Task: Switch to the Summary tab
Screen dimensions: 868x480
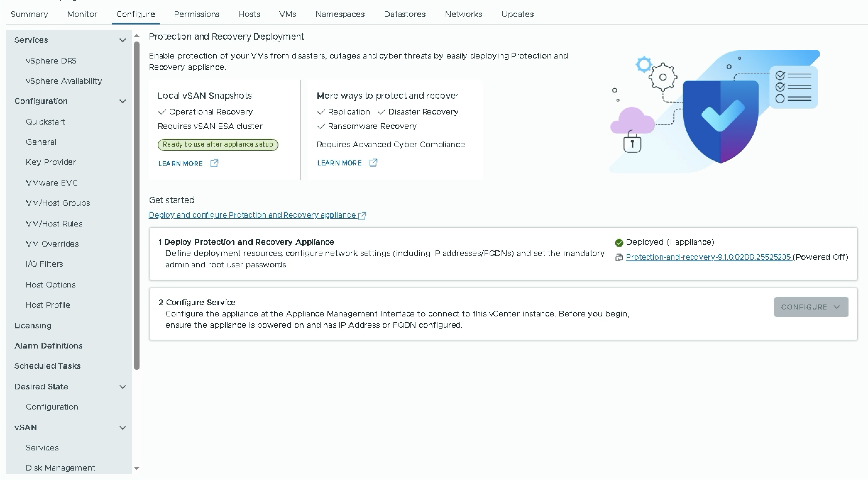Action: 29,14
